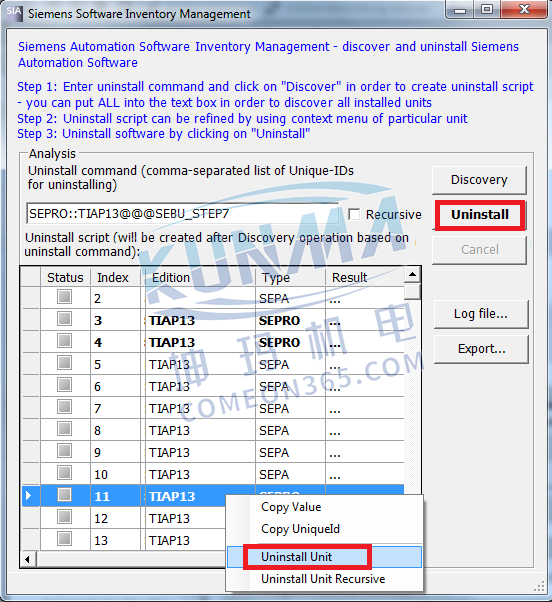Toggle status checkbox for index 3 row
Viewport: 552px width, 602px height.
coord(64,319)
